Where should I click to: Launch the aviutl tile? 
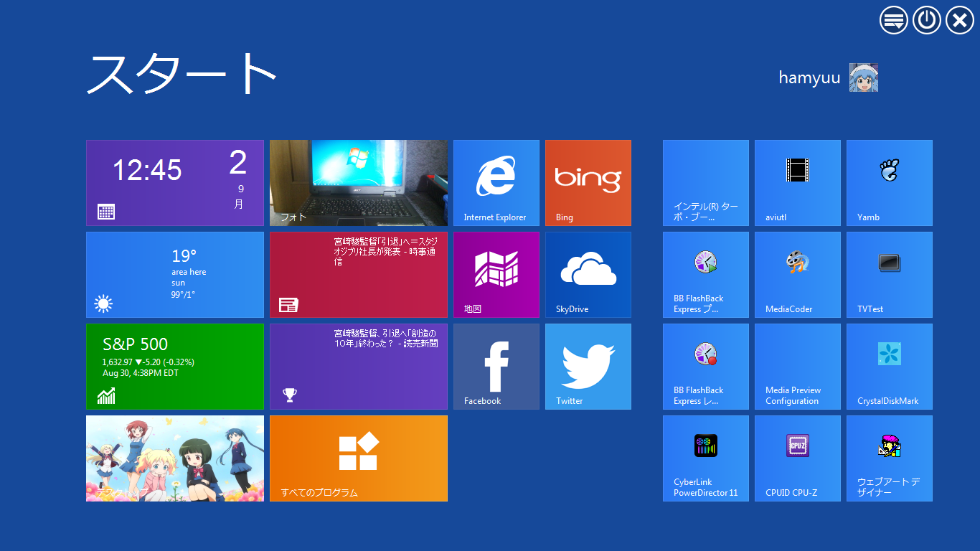(798, 183)
